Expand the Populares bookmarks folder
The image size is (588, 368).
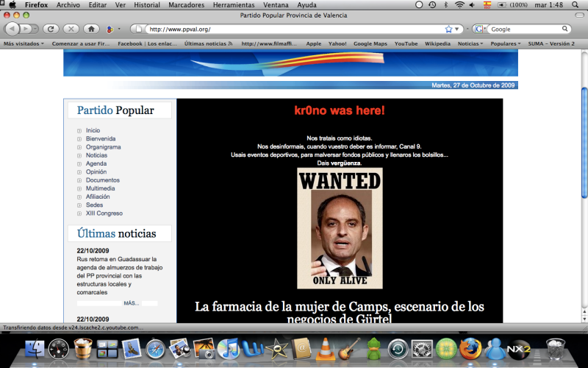pos(506,43)
